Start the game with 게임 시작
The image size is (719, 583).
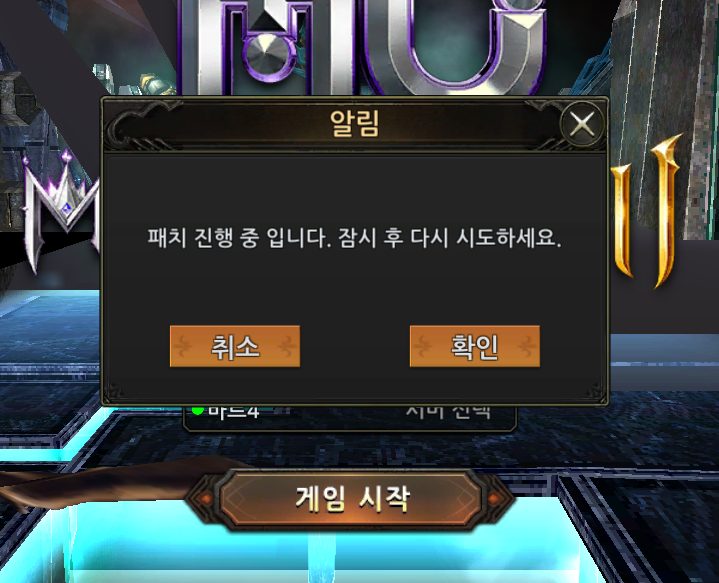tap(352, 500)
